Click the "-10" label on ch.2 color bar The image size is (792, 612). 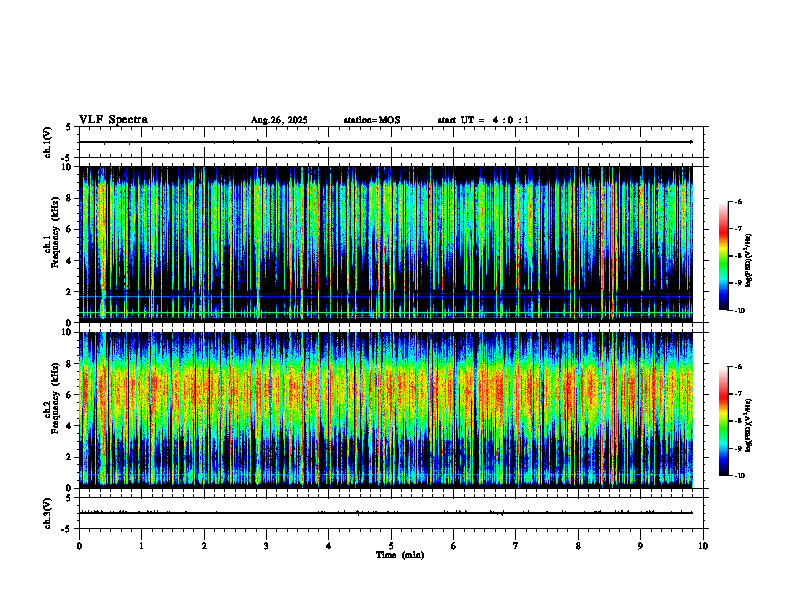pos(739,476)
